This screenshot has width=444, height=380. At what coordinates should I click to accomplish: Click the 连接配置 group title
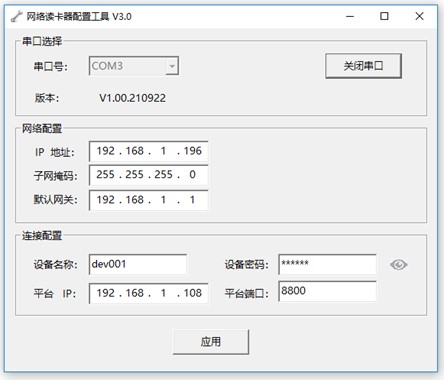tap(42, 236)
